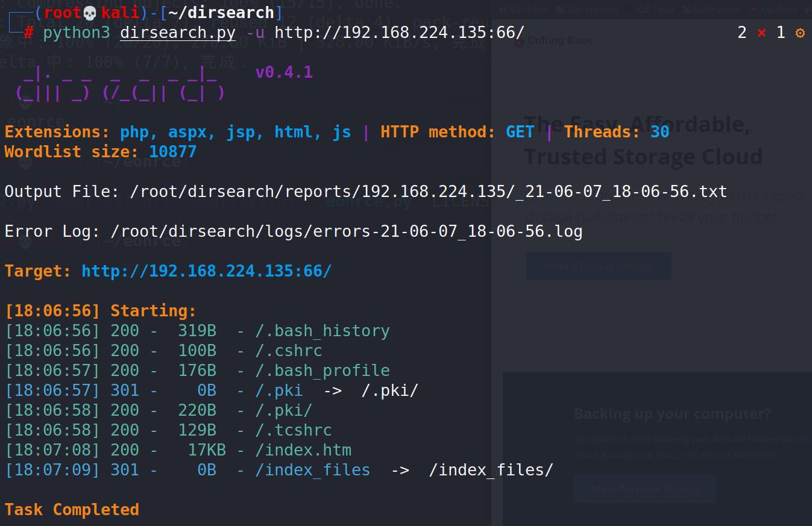The height and width of the screenshot is (526, 812).
Task: Click the version text v0.4.1
Action: pyautogui.click(x=284, y=72)
